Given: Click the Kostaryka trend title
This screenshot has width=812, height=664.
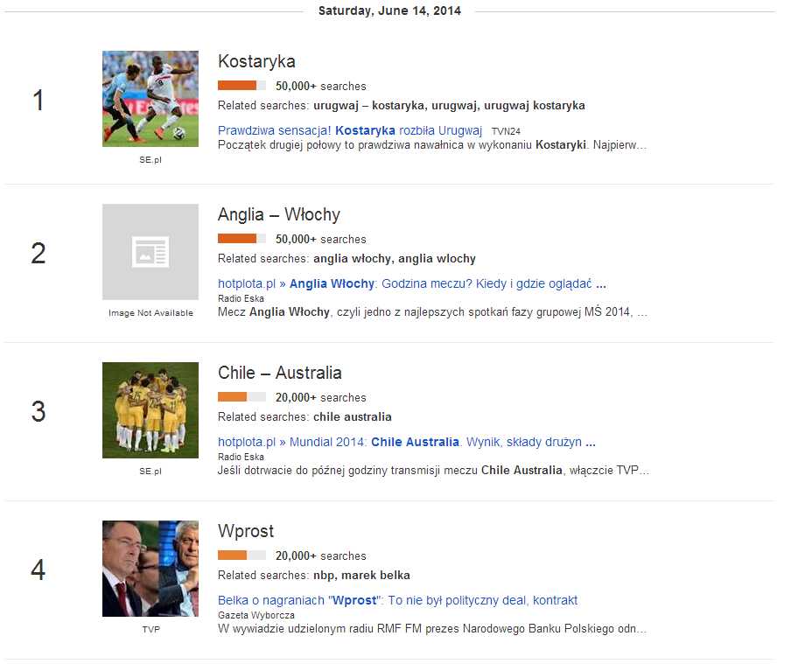Looking at the screenshot, I should click(x=256, y=62).
